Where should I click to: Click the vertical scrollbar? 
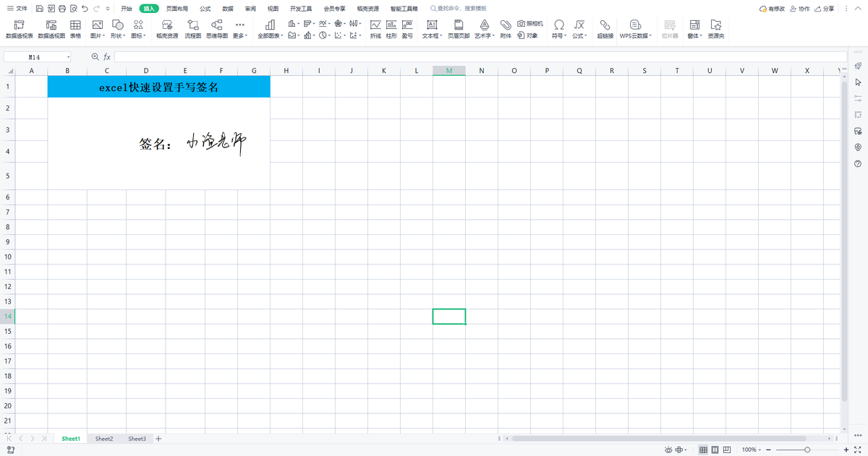click(843, 241)
